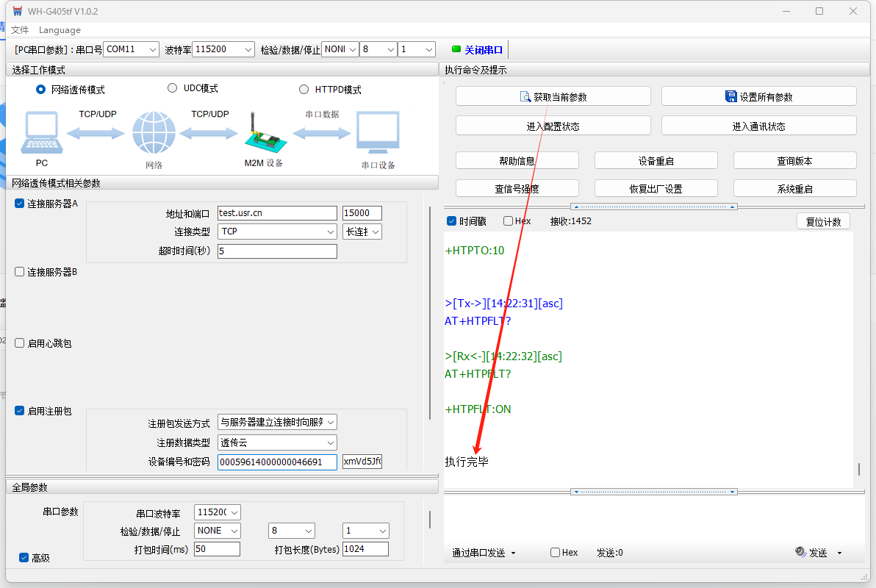Screen dimensions: 876x588
Task: Enable the 连接服务器B checkbox
Action: (x=20, y=272)
